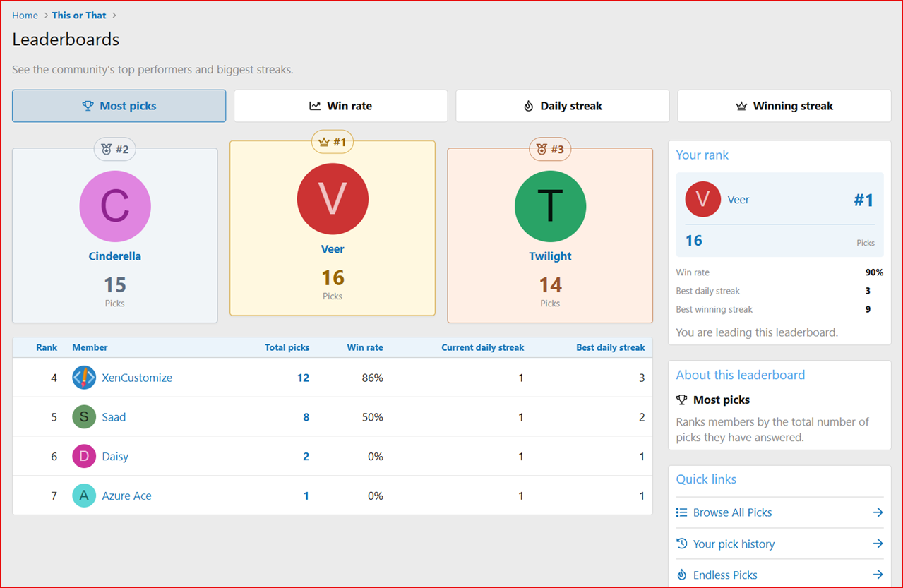Click the Quick links heading
The image size is (903, 588).
coord(706,479)
